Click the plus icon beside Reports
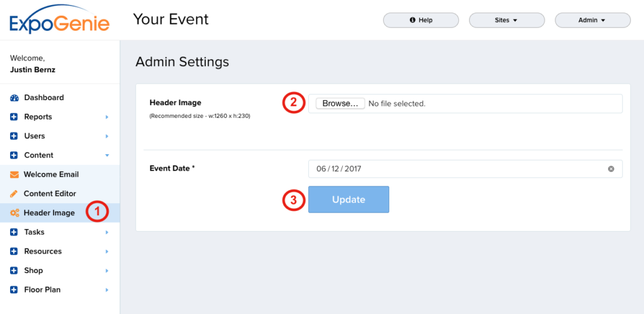The image size is (644, 314). pos(14,117)
